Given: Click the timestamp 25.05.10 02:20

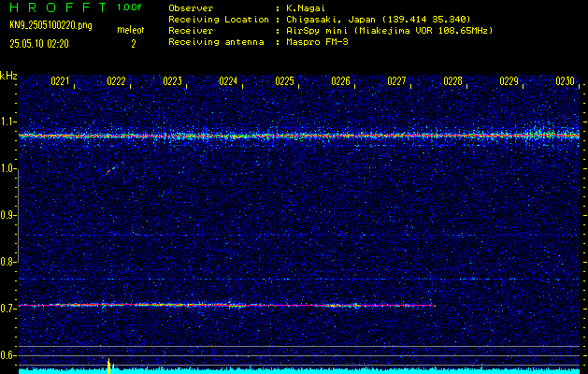Looking at the screenshot, I should (x=39, y=44).
